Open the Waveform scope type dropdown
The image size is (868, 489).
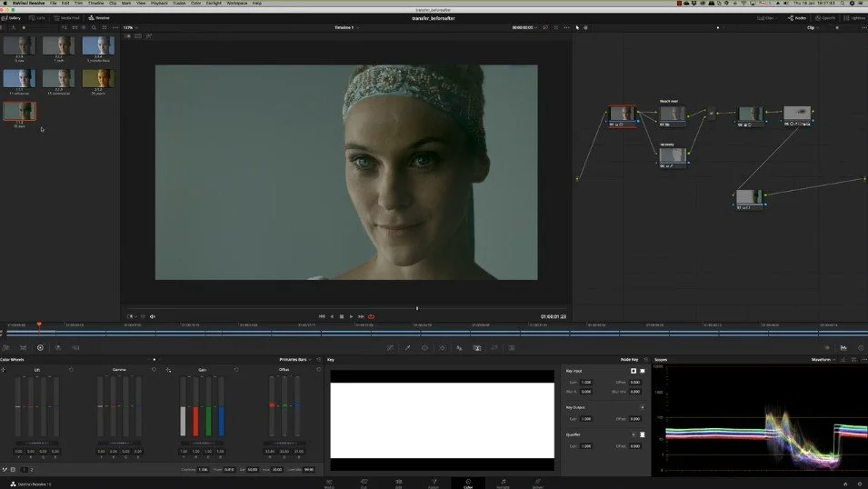coord(823,359)
